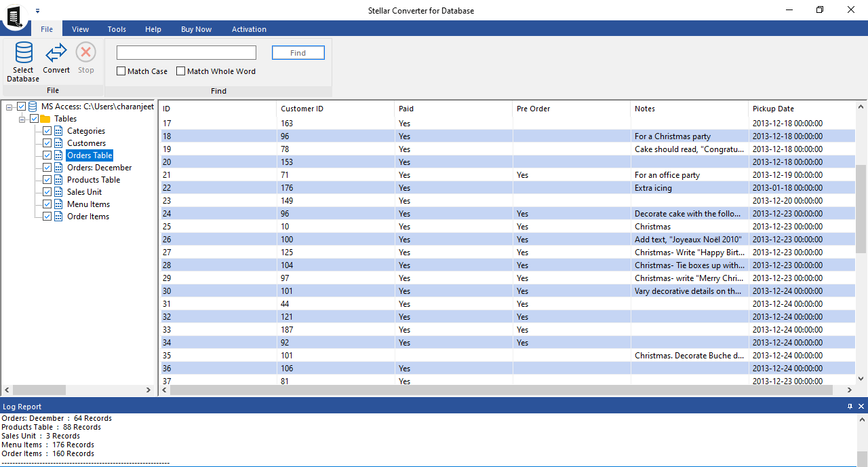Click the Stop icon in ribbon
This screenshot has height=467, width=868.
86,52
